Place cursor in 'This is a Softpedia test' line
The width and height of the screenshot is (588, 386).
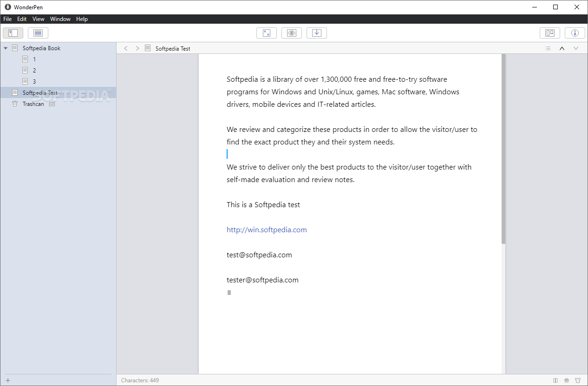pos(263,205)
